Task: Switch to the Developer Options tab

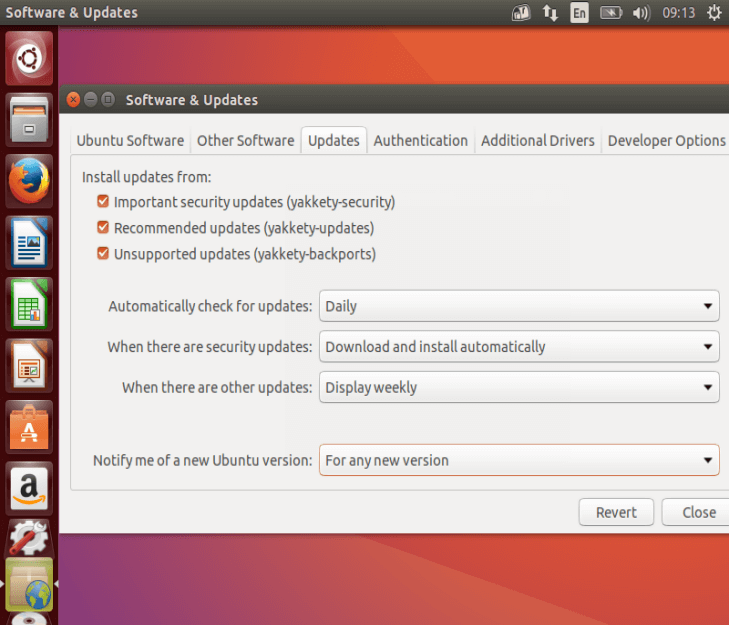Action: (667, 140)
